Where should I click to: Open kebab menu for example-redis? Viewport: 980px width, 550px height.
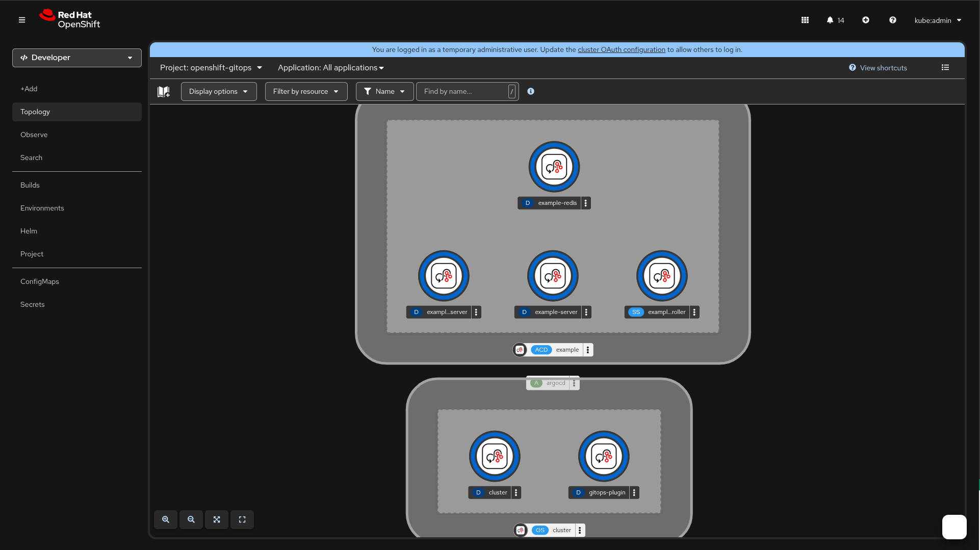click(586, 203)
